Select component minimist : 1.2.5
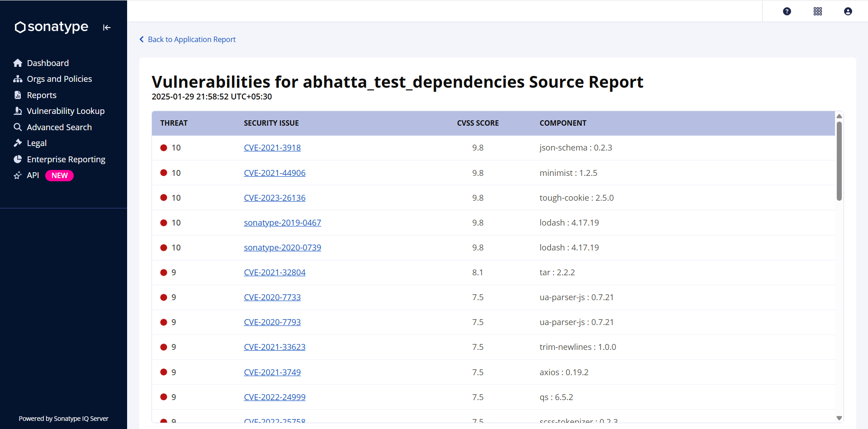 (x=568, y=173)
